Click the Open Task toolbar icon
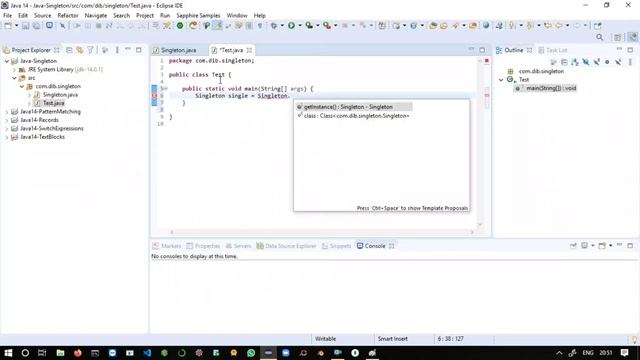Image resolution: width=640 pixels, height=360 pixels. [444, 26]
